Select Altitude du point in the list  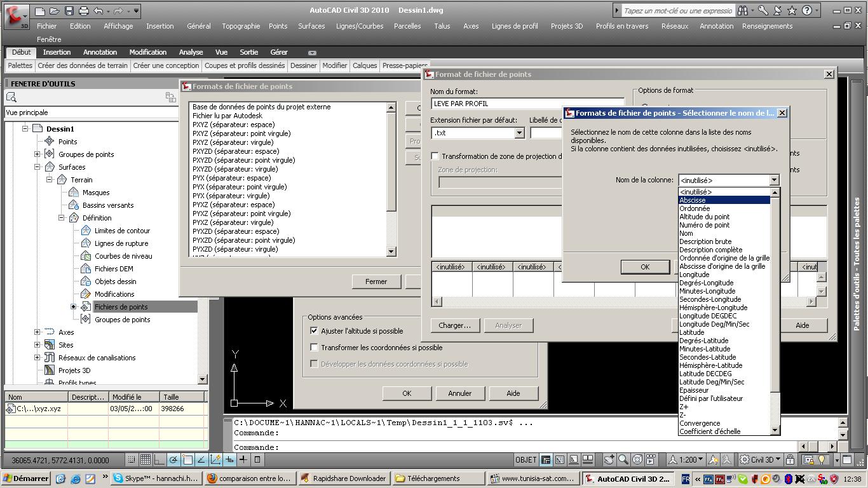coord(724,217)
